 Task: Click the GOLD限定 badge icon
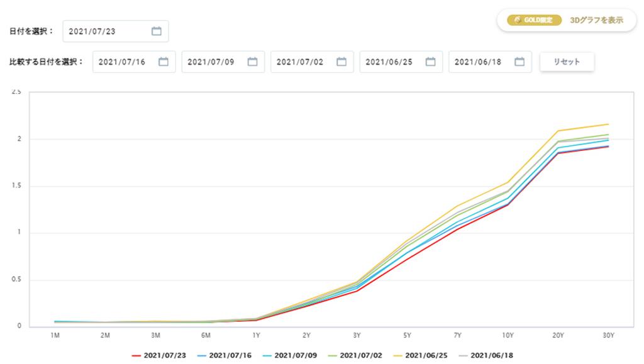click(x=534, y=20)
